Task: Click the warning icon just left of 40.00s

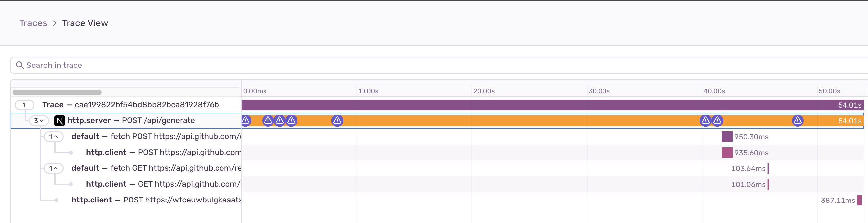Action: (x=705, y=120)
